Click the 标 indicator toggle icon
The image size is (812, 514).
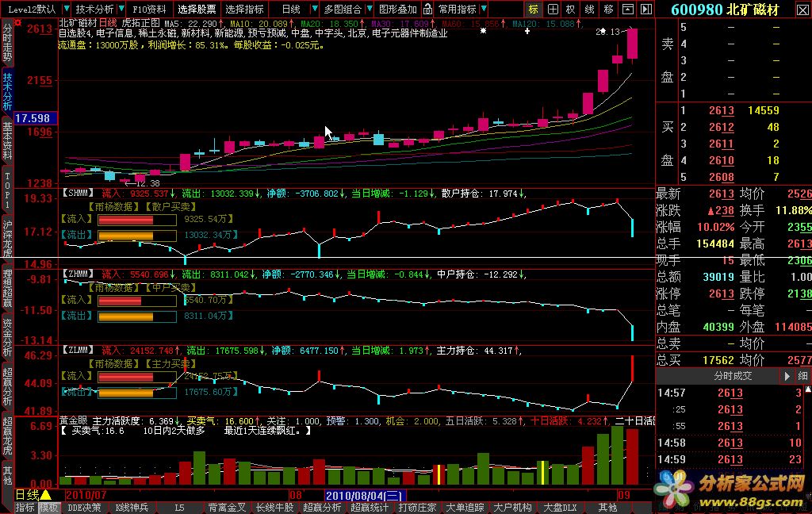click(x=534, y=9)
